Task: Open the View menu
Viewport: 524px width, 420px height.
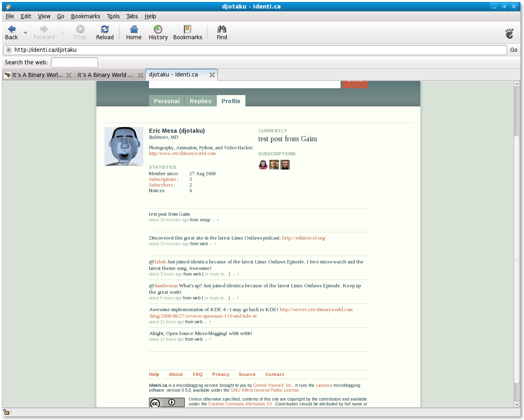Action: click(44, 16)
